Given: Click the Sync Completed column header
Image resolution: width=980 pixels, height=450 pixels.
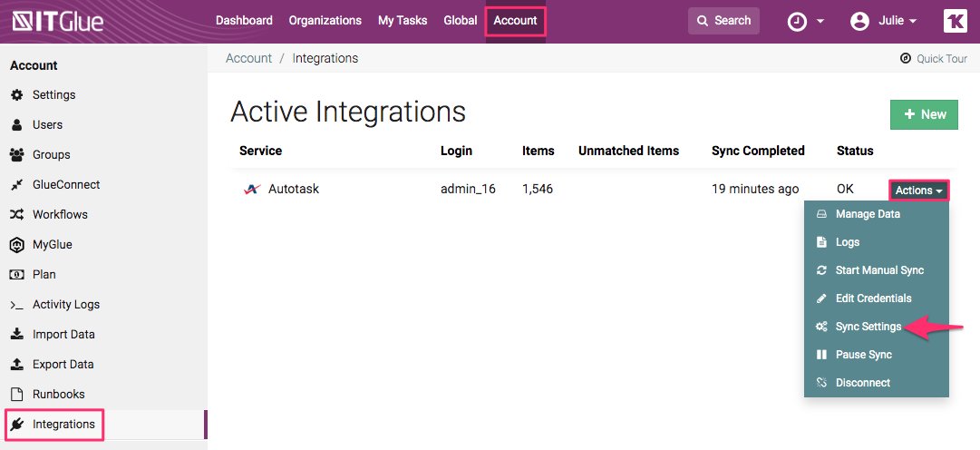Looking at the screenshot, I should point(758,151).
